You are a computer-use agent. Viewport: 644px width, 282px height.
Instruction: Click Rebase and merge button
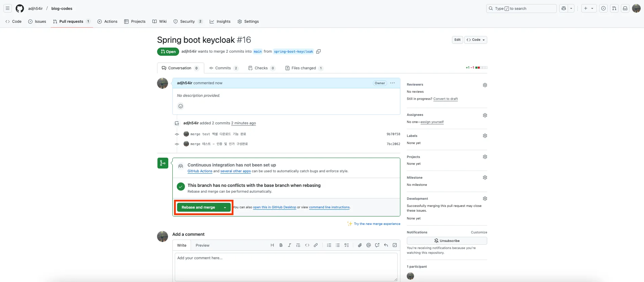(x=198, y=207)
